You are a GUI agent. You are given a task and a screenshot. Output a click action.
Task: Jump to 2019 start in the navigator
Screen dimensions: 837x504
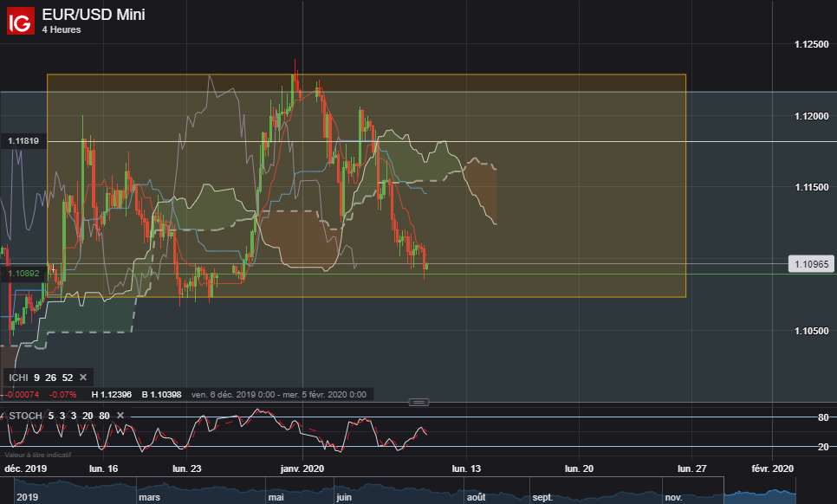point(27,497)
